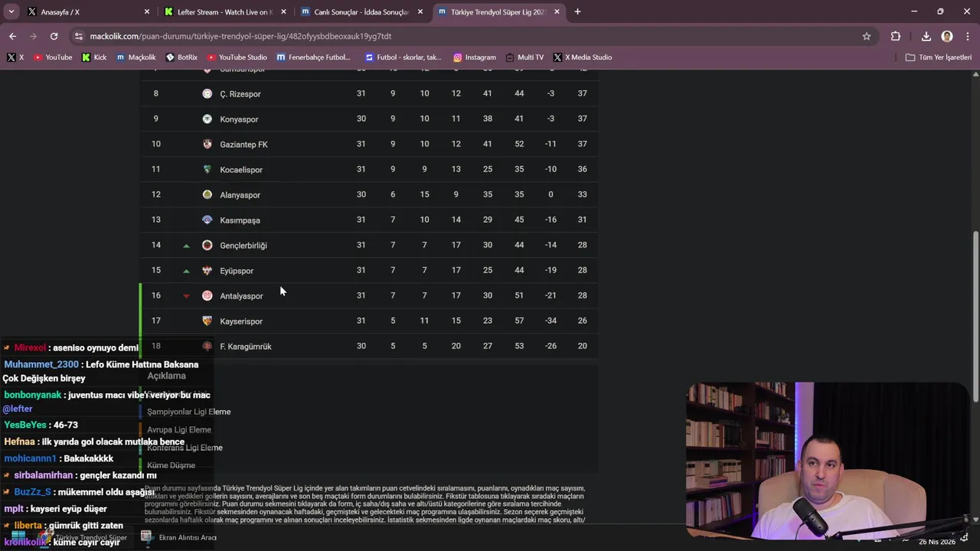The height and width of the screenshot is (551, 980).
Task: Open the X bookmark
Action: tap(15, 57)
